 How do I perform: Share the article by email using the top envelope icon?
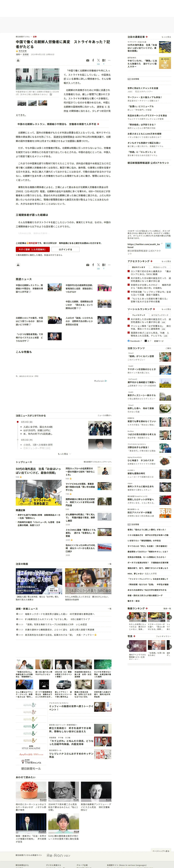(x=88, y=60)
